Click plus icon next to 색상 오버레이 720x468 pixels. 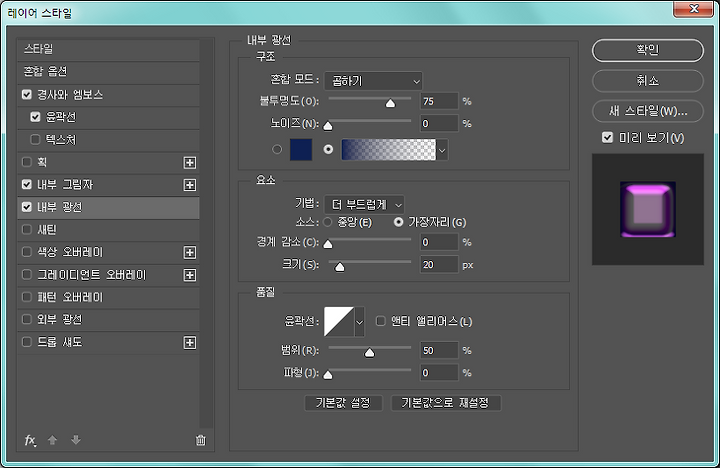190,253
